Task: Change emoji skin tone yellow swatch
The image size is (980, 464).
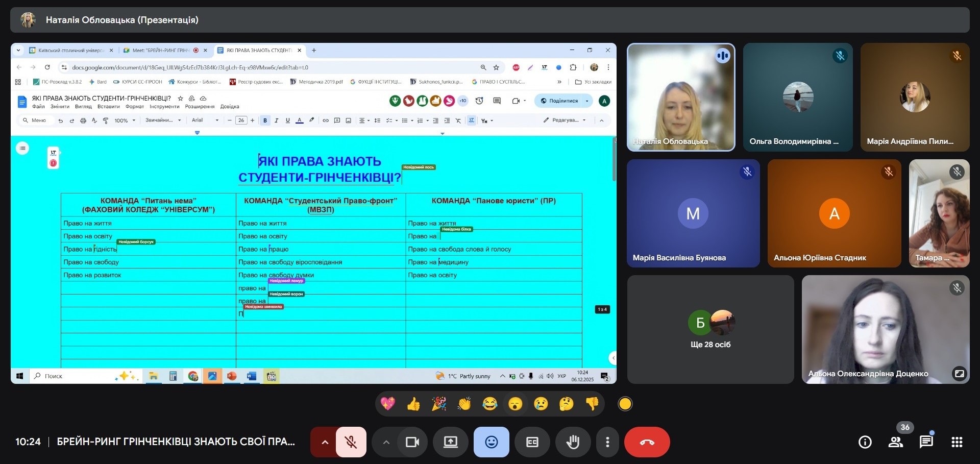Action: (625, 404)
